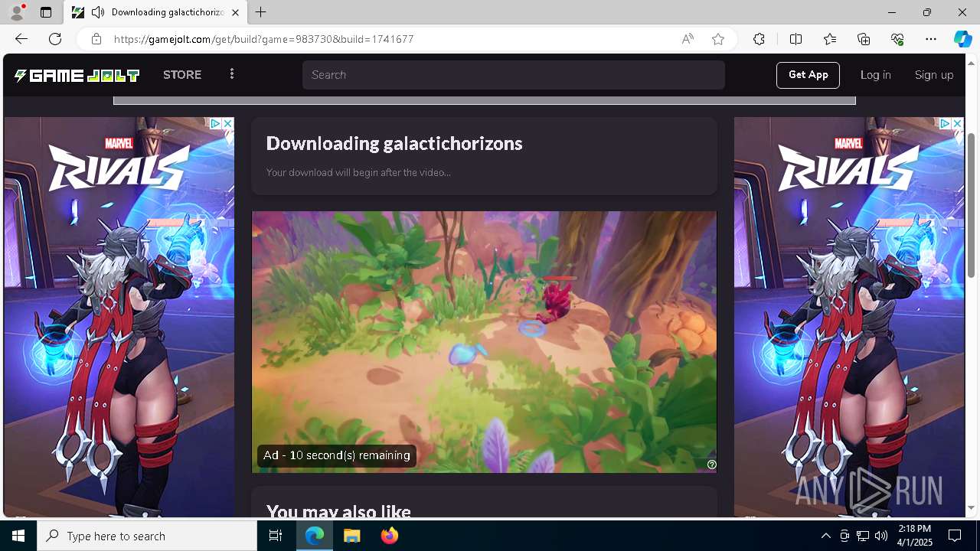
Task: Click the Sign up link
Action: tap(934, 75)
